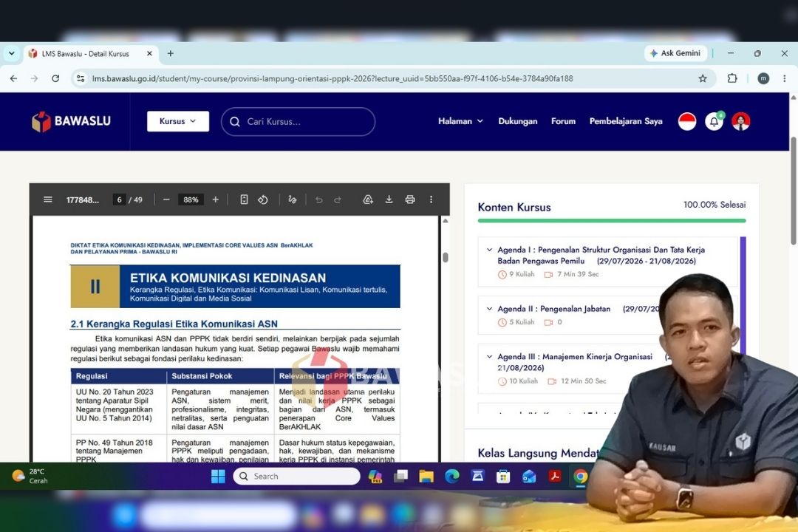The image size is (798, 532).
Task: Click the redo icon in PDF toolbar
Action: pyautogui.click(x=338, y=199)
